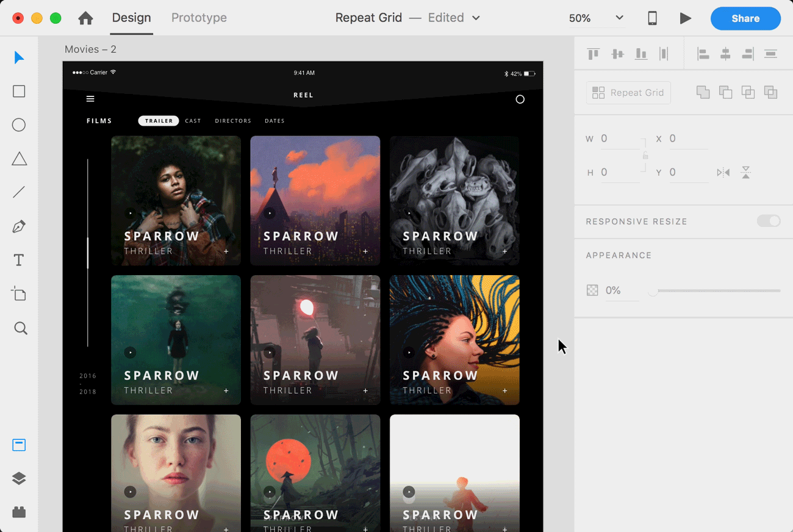793x532 pixels.
Task: Select the Polygon triangle tool
Action: (19, 159)
